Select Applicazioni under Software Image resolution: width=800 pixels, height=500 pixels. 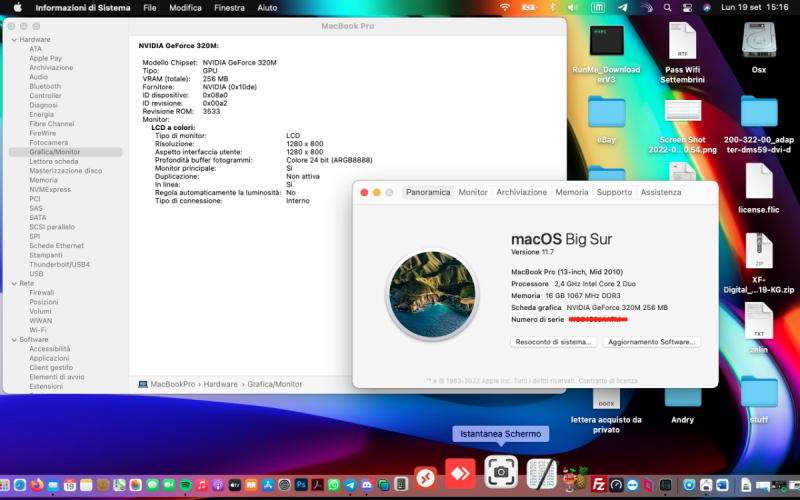point(49,358)
